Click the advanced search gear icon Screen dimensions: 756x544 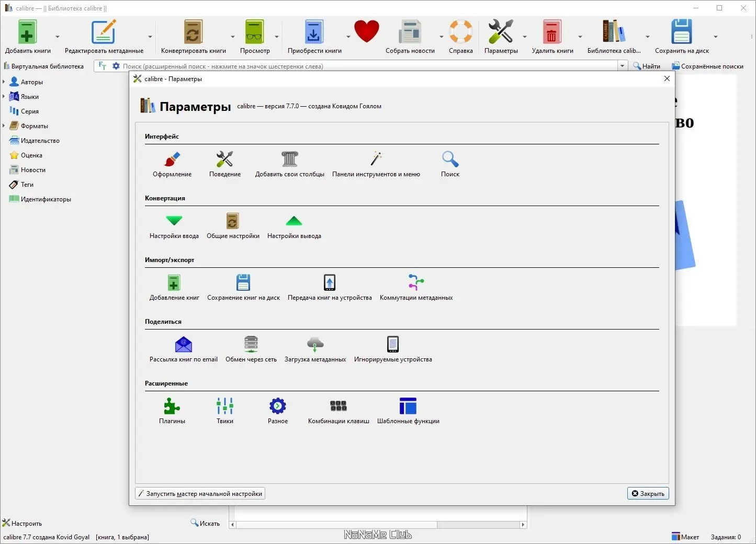[x=116, y=66]
